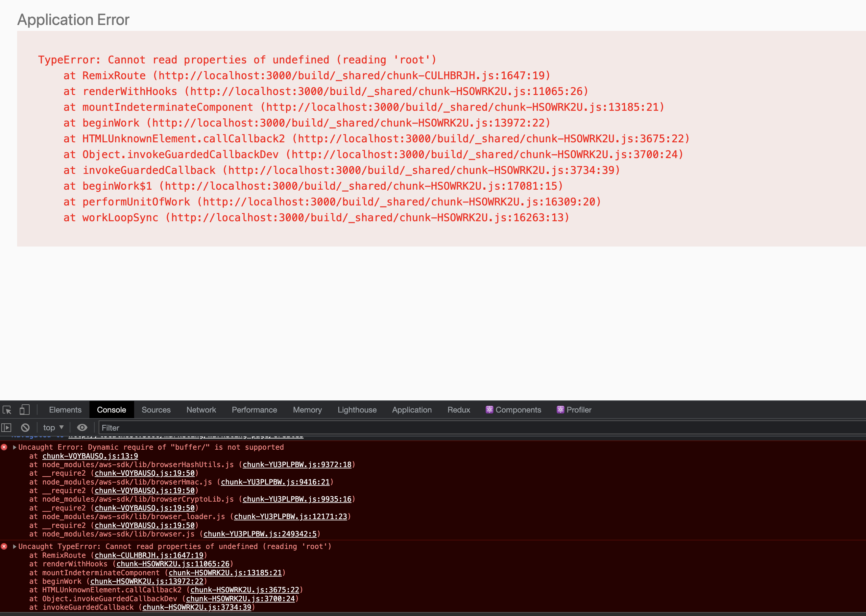Clear the console output
866x616 pixels.
pos(25,427)
